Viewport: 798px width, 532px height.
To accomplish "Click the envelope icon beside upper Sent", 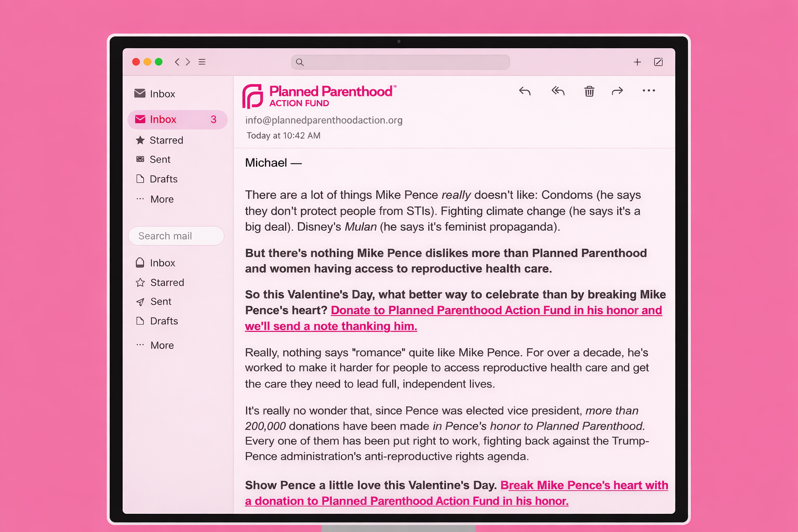I will click(x=140, y=159).
